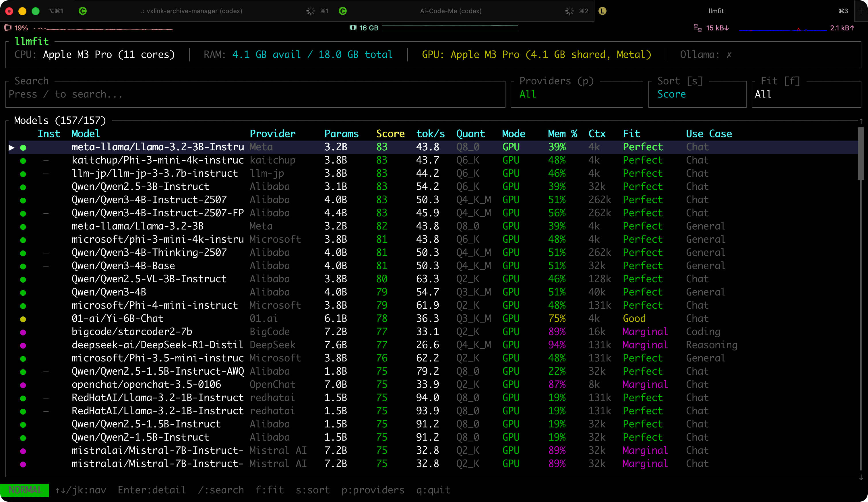Select the Qwen/Qwen3-4B-Instruct-2507 row name
The width and height of the screenshot is (868, 502).
point(149,200)
